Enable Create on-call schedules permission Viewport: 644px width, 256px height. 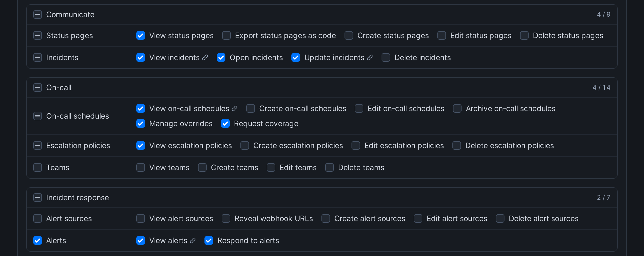coord(251,108)
